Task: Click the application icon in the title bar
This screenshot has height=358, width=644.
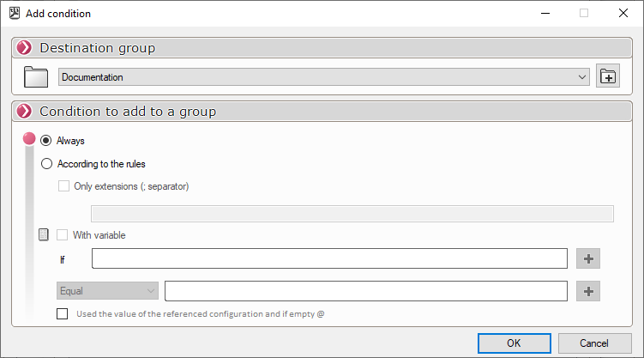Action: 15,13
